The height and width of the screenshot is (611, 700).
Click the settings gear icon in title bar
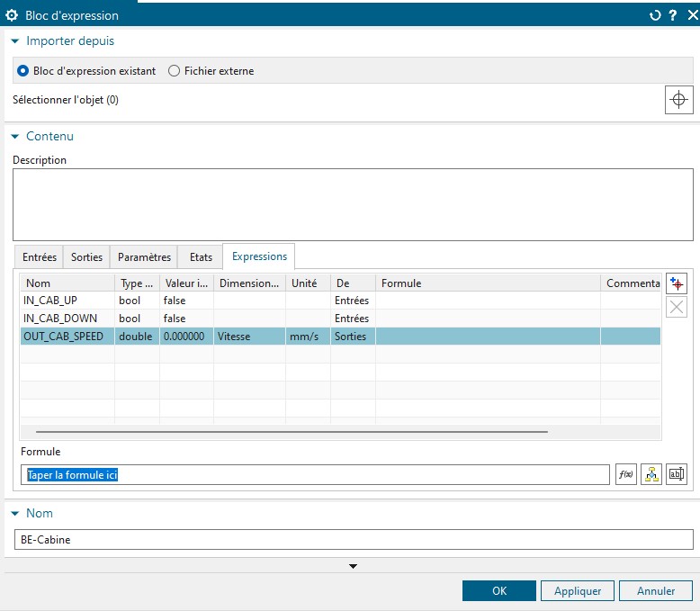pyautogui.click(x=12, y=15)
